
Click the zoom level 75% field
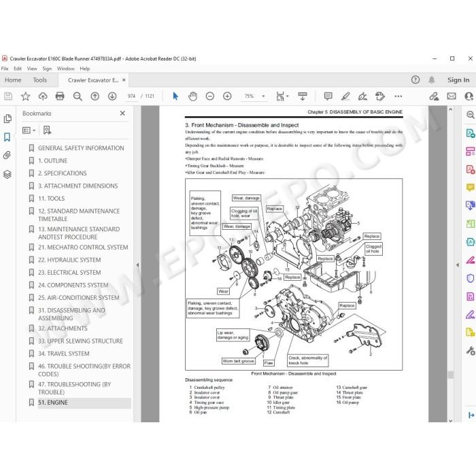click(x=249, y=97)
